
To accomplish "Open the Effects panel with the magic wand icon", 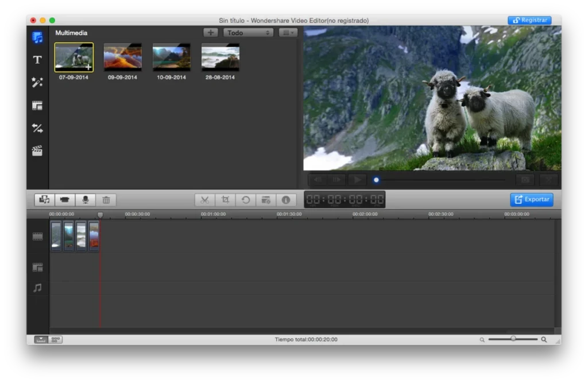I will coord(37,83).
